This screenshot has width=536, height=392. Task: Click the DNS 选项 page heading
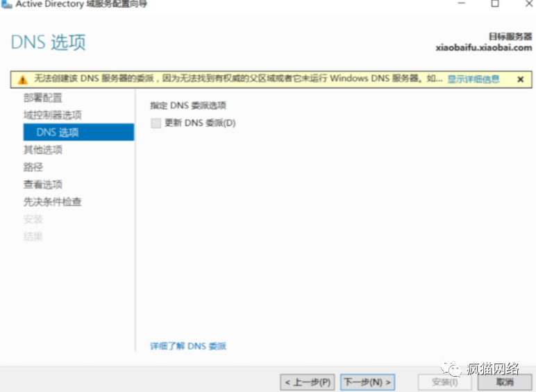coord(48,42)
